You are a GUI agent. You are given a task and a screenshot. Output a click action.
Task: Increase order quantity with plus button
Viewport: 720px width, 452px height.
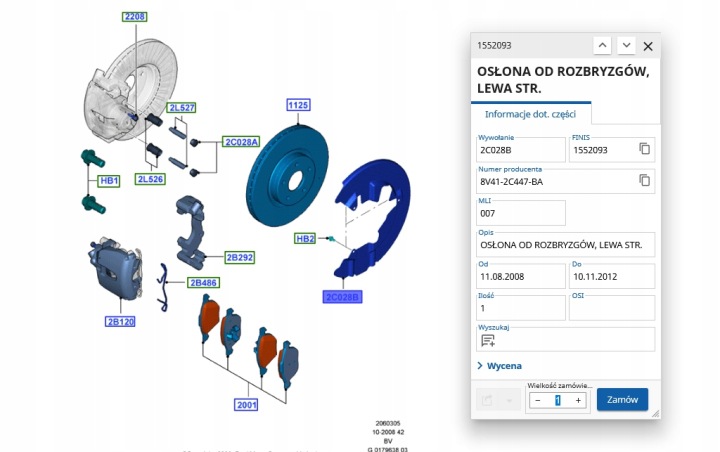coord(578,401)
